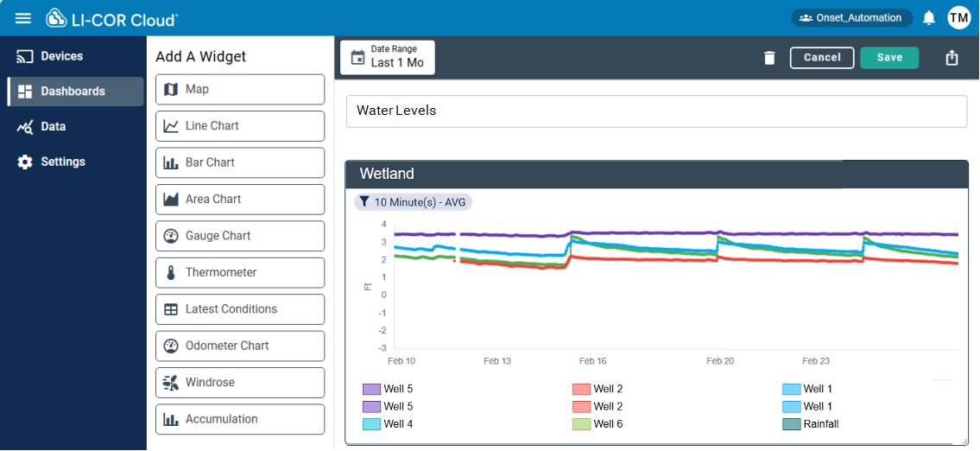Delete dashboard using the trash icon
Screen dimensions: 980x451
769,58
